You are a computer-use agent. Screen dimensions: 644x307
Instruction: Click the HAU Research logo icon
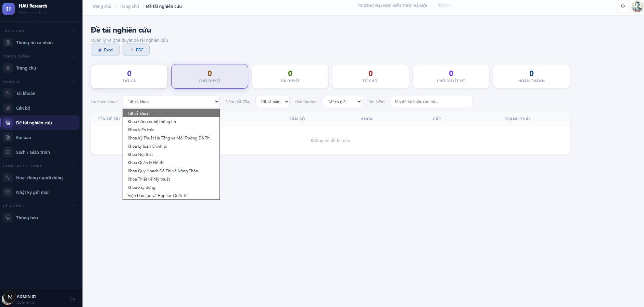tap(9, 9)
